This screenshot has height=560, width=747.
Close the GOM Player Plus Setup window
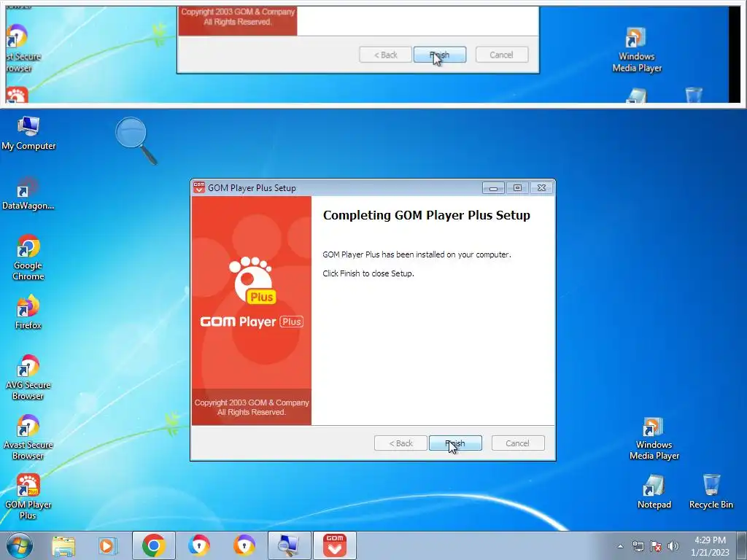(541, 188)
